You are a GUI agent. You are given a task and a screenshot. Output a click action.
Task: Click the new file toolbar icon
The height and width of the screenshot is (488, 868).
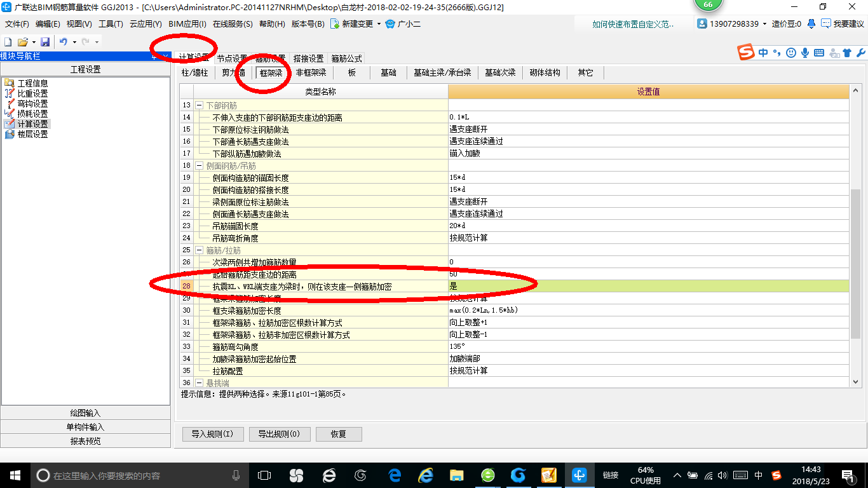pos(8,42)
